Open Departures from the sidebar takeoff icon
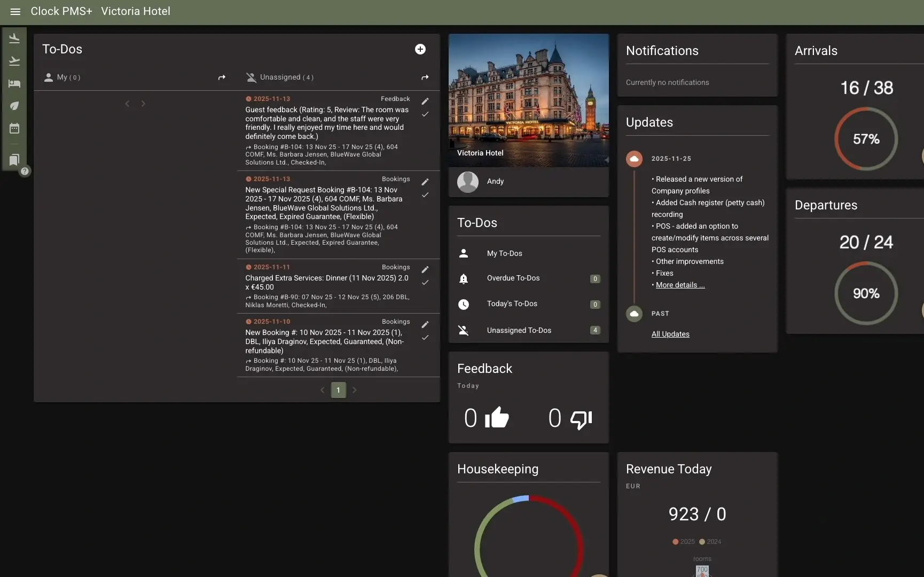This screenshot has height=577, width=924. [x=14, y=61]
